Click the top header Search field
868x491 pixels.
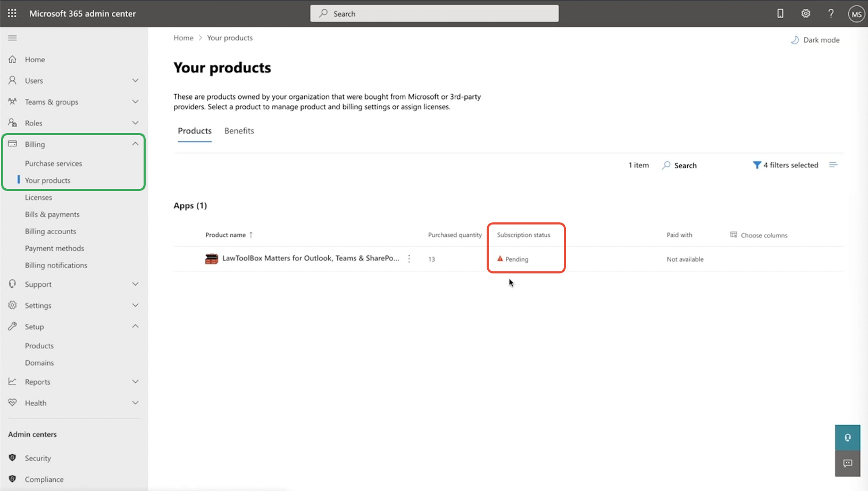435,13
